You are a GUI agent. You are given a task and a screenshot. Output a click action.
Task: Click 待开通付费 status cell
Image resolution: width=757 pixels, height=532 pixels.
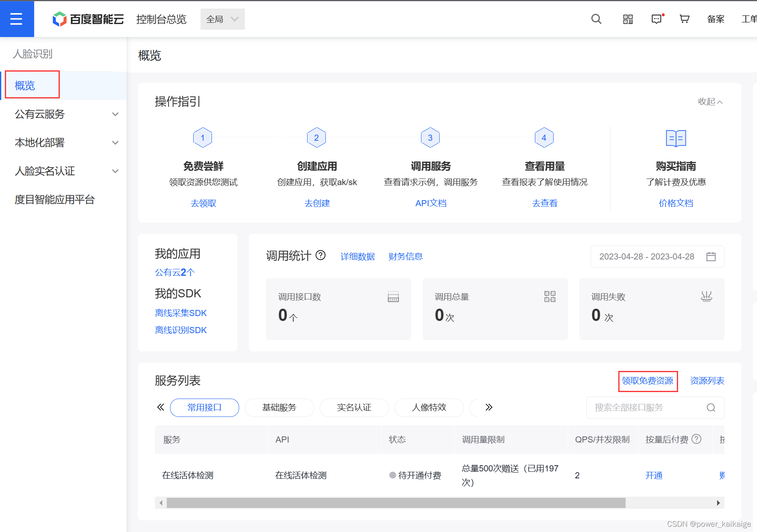(x=415, y=475)
